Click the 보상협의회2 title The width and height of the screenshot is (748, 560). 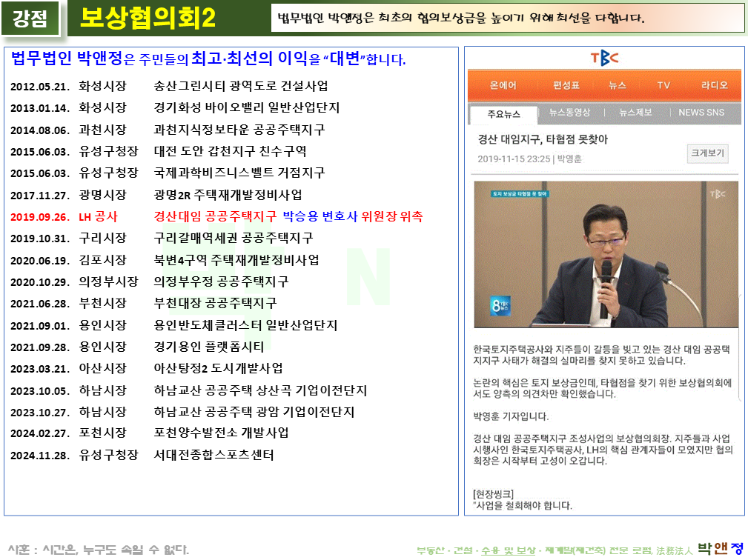point(148,18)
